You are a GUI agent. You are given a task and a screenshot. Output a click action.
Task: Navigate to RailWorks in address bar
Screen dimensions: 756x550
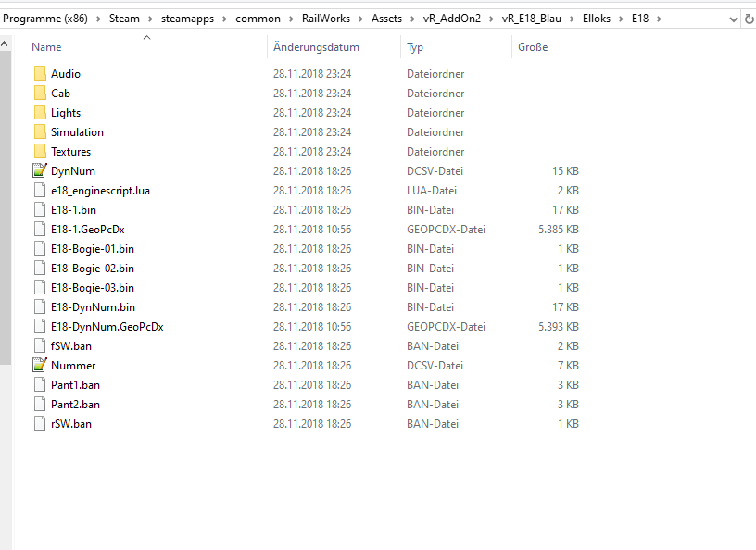pyautogui.click(x=326, y=19)
